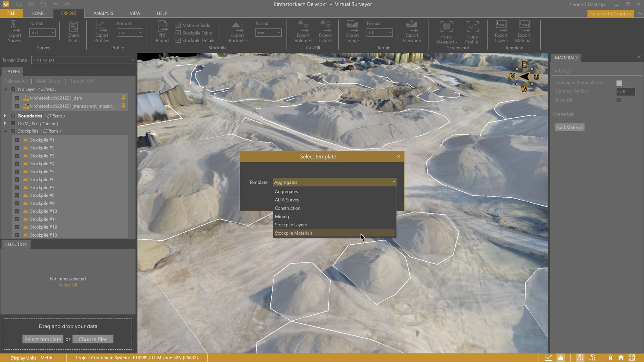
Task: Enable the Boundaries layer checkbox
Action: click(x=13, y=116)
